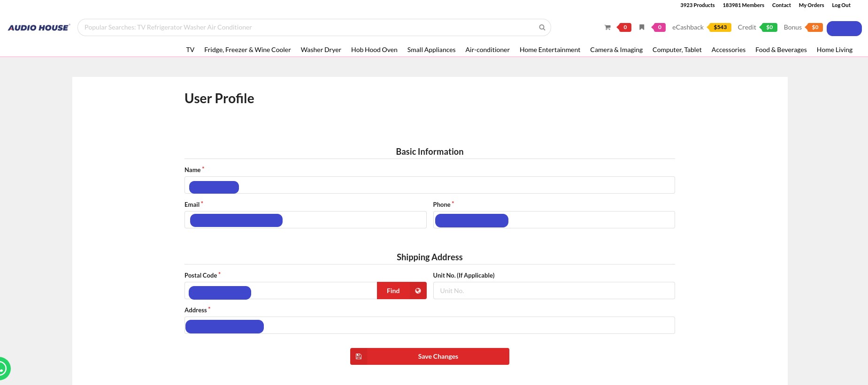
Task: Click the Bonus label
Action: (793, 27)
